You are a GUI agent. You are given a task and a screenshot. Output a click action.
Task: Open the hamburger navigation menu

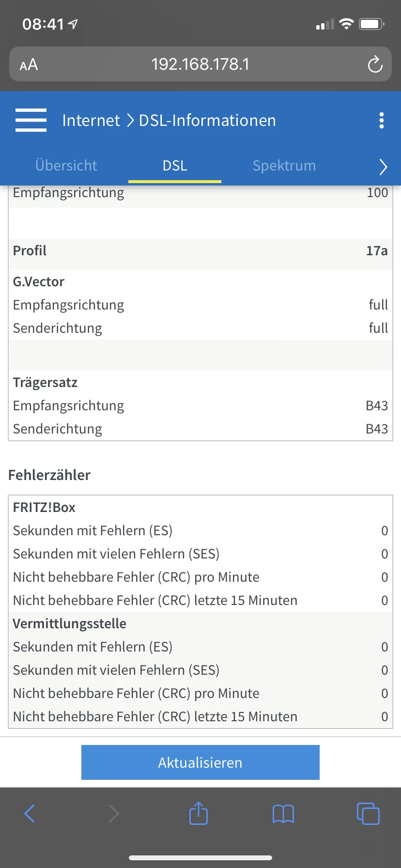click(x=31, y=120)
